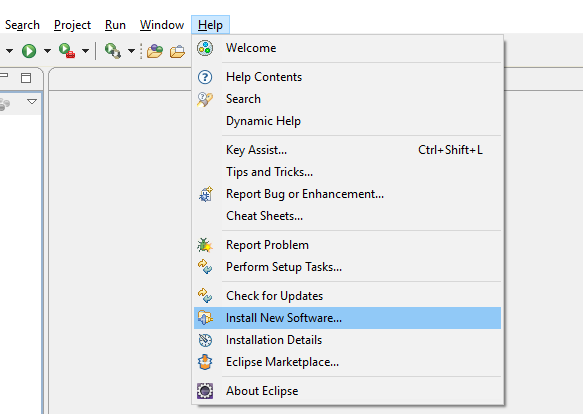Open the Window menu
Image resolution: width=583 pixels, height=414 pixels.
tap(162, 25)
